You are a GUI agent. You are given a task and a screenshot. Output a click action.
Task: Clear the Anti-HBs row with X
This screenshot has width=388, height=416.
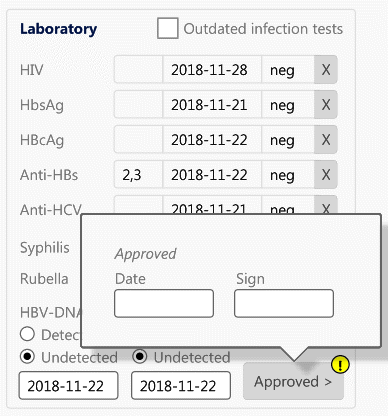(326, 175)
